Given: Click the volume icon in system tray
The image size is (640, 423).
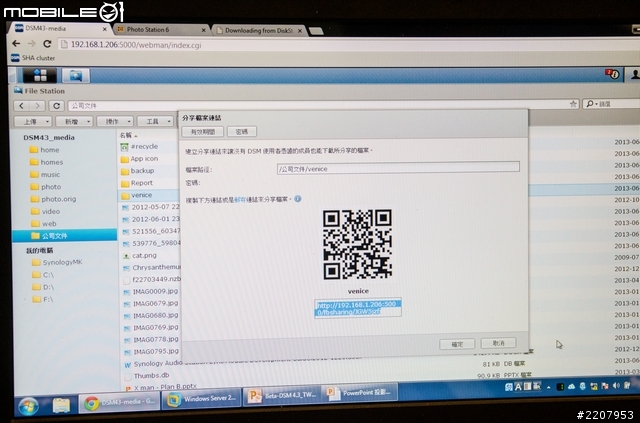Looking at the screenshot, I should click(x=616, y=385).
